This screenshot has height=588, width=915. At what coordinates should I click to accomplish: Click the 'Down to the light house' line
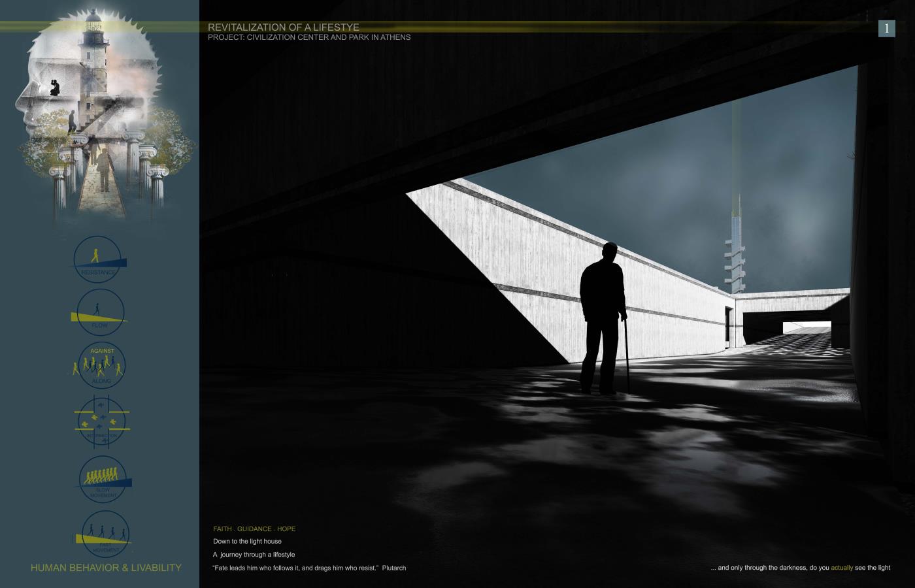[247, 542]
